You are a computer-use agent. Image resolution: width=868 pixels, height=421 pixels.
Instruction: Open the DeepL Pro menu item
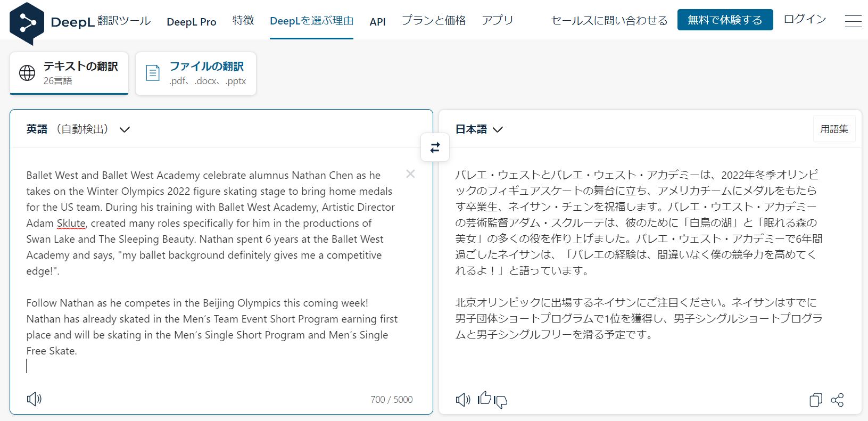[x=192, y=22]
